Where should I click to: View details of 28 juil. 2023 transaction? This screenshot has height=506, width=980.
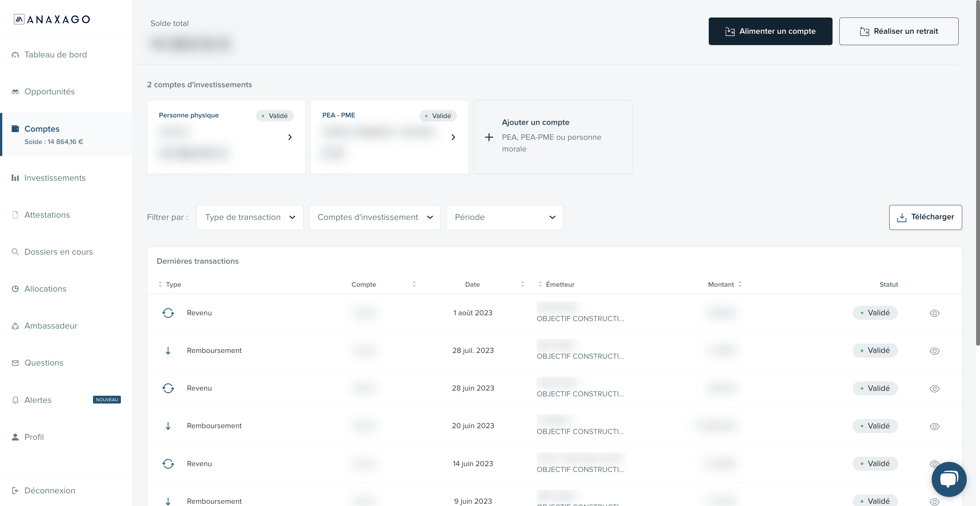pos(934,351)
